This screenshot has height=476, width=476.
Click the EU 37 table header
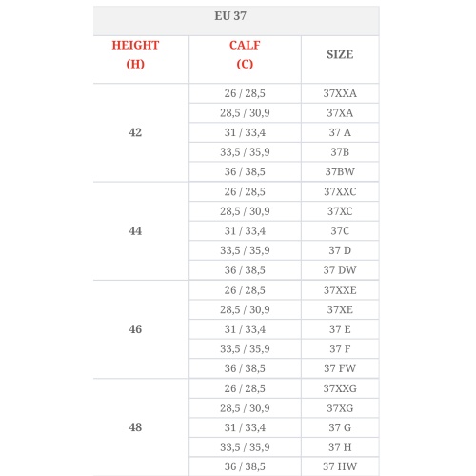coord(236,20)
